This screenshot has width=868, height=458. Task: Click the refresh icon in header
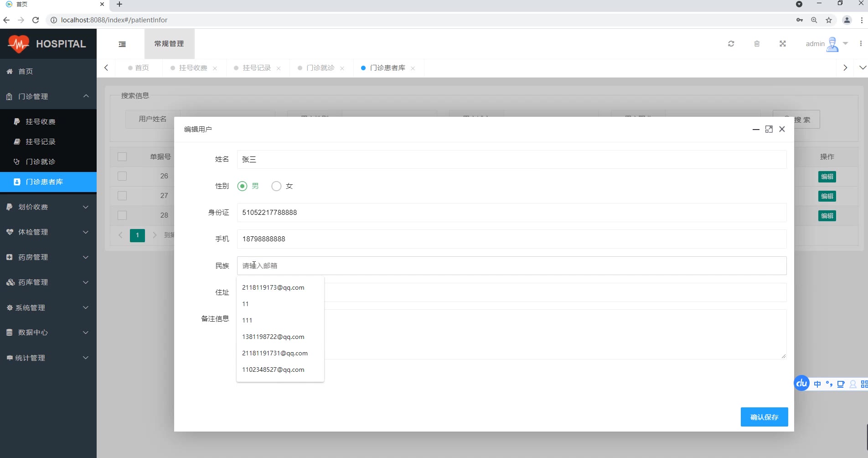(731, 44)
